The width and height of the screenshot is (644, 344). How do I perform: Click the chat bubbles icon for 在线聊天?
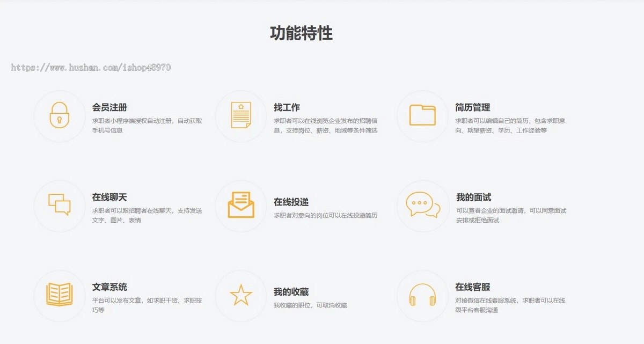click(x=60, y=205)
